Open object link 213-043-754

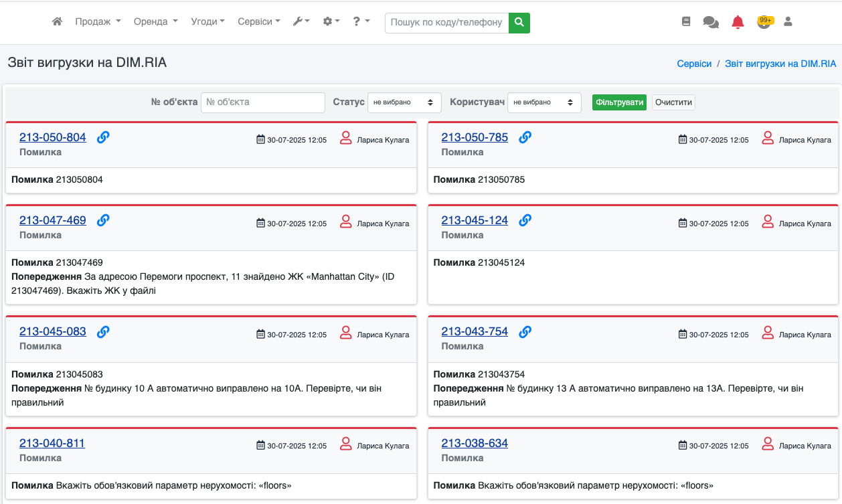pos(475,331)
